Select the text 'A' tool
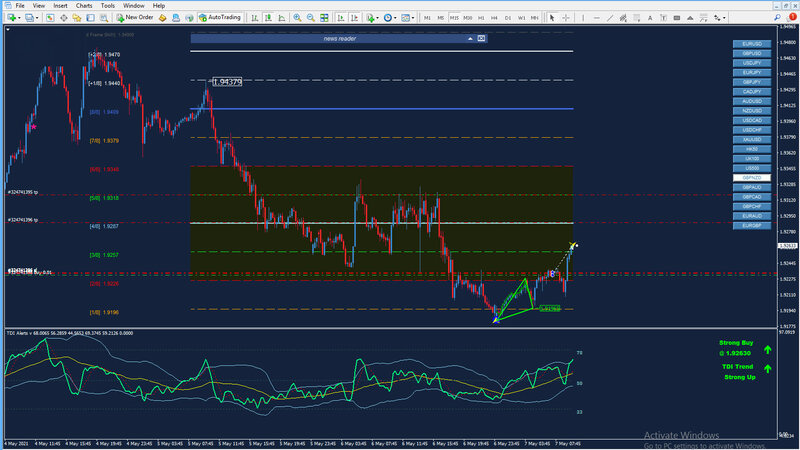800x450 pixels. (649, 18)
